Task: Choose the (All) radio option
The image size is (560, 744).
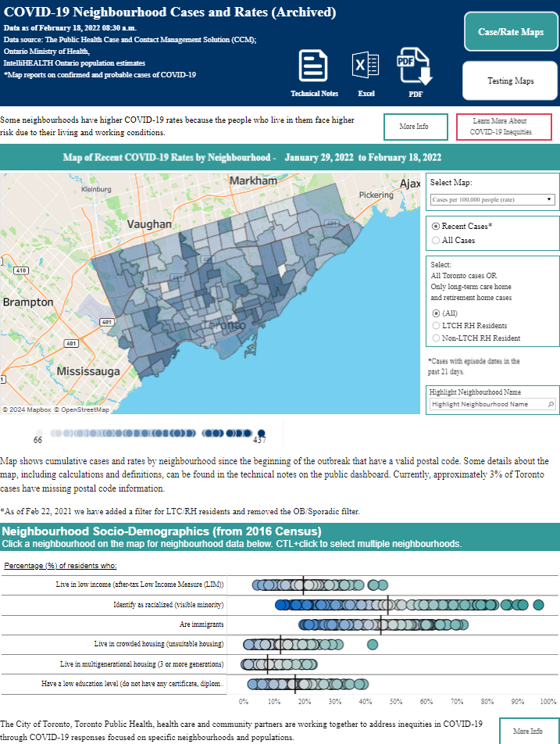Action: [436, 313]
